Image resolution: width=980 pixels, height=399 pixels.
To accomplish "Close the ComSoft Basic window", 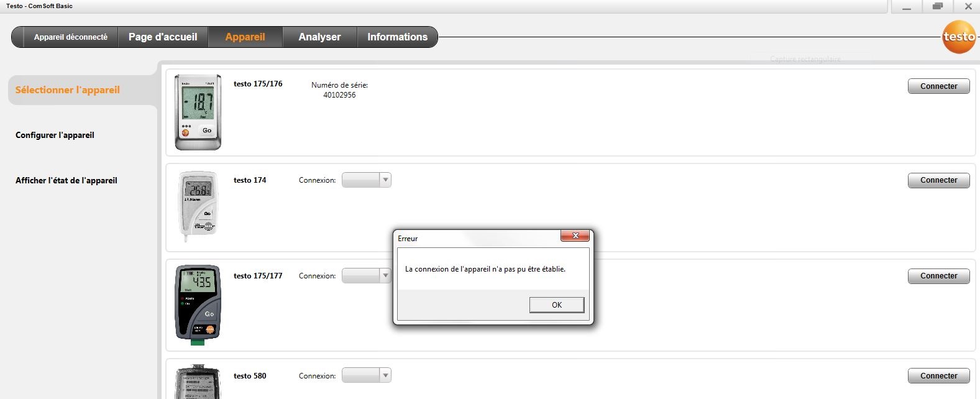I will click(x=968, y=7).
